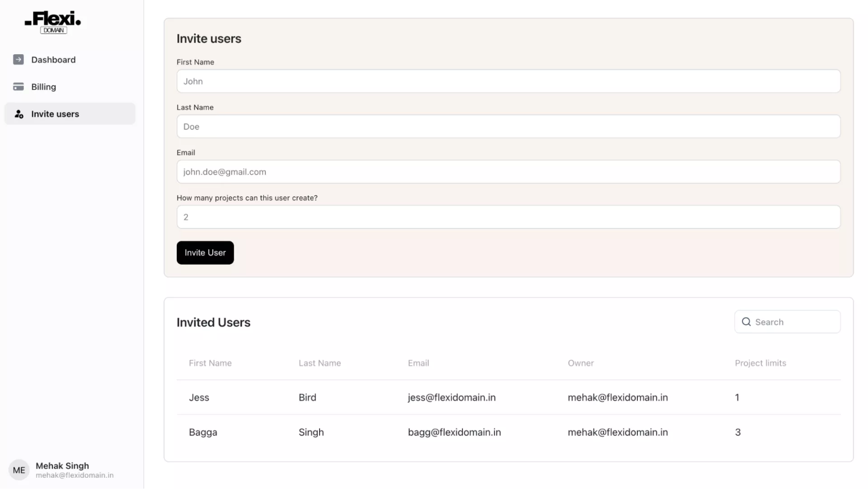Viewport: 868px width, 489px height.
Task: Click the Dashboard arrow icon
Action: [x=19, y=60]
